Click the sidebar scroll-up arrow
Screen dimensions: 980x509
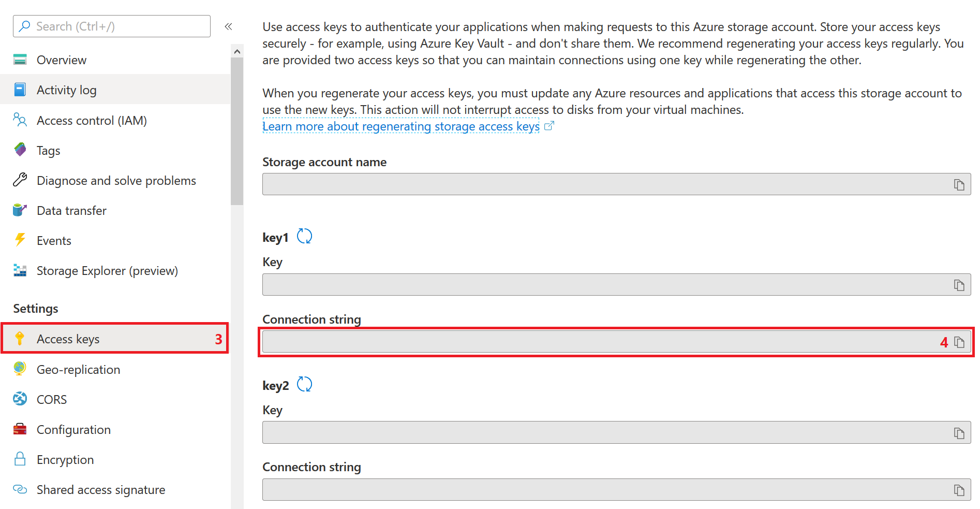[x=237, y=51]
